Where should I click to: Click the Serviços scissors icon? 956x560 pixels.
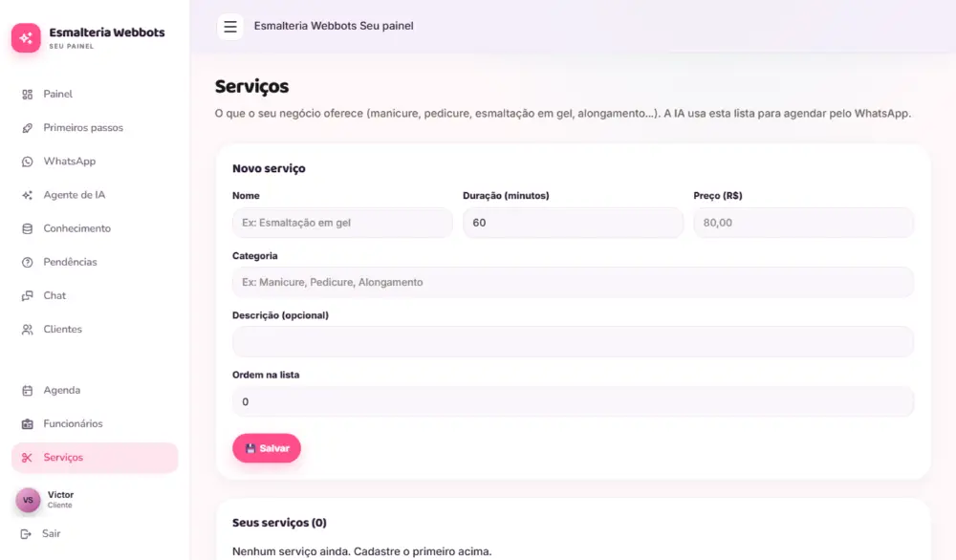pos(28,457)
